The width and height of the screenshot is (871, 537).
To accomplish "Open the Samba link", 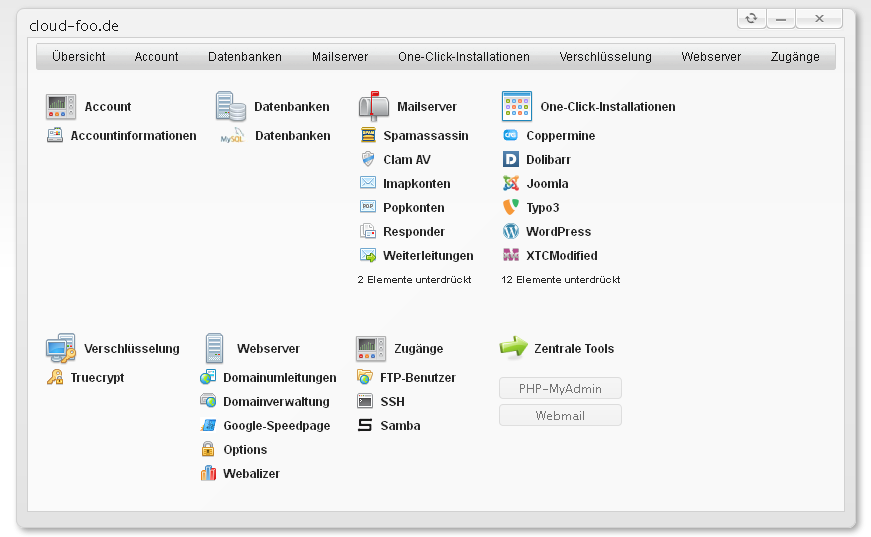I will 400,425.
